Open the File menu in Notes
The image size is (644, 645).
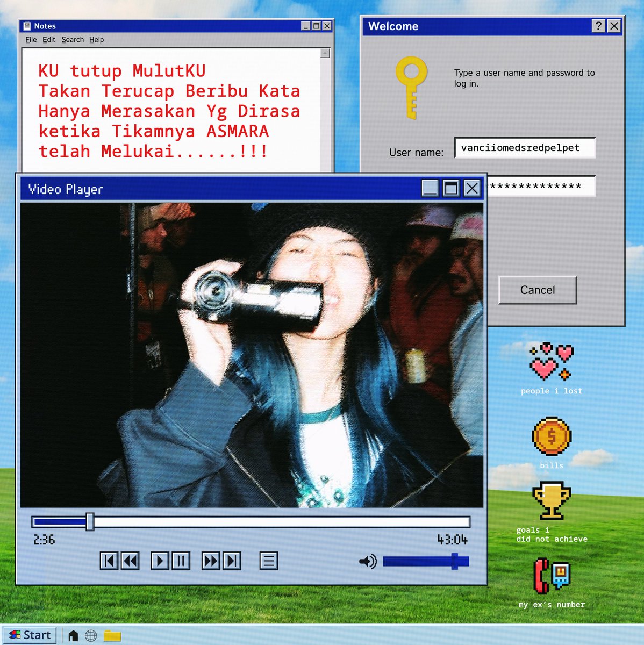31,40
